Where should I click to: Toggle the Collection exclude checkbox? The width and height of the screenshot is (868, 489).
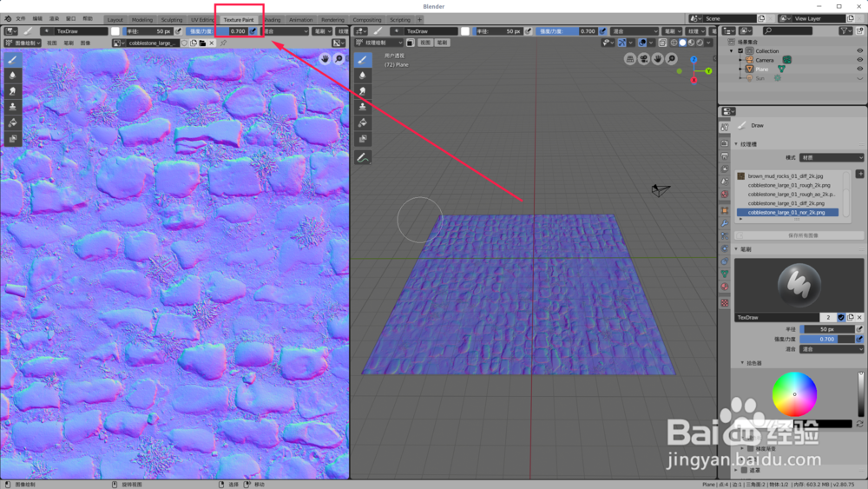click(x=740, y=51)
